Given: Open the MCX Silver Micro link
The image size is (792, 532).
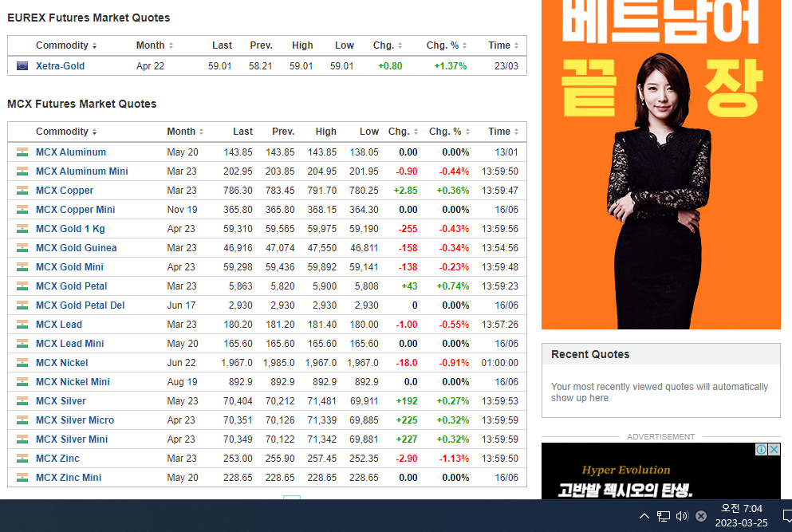Looking at the screenshot, I should 75,420.
